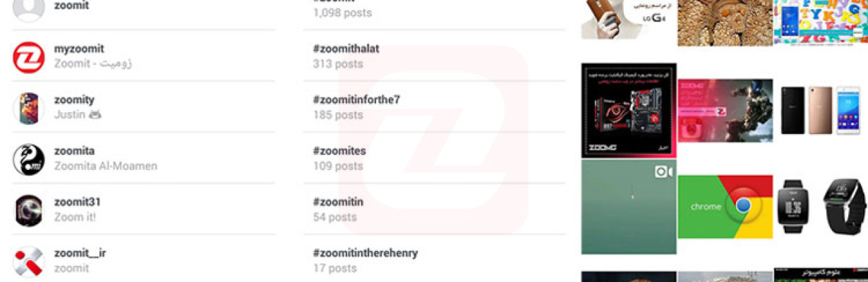Open Zoomita Al-Moamen user row
Viewport: 868px width, 282px height.
tap(144, 159)
